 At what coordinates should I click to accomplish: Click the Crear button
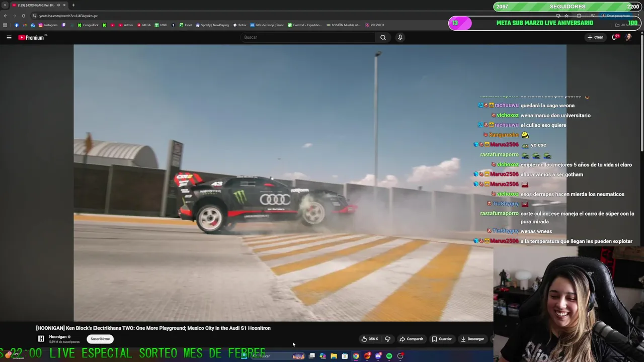pyautogui.click(x=595, y=37)
